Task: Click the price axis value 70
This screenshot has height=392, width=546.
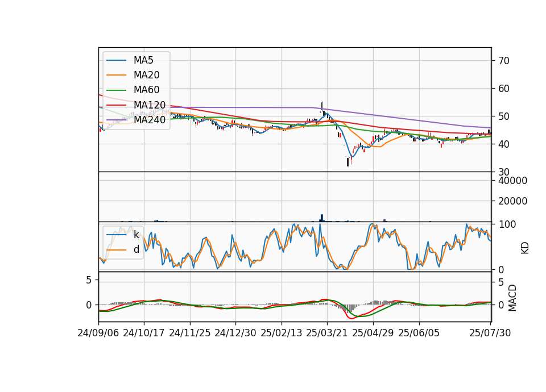Action: pos(503,61)
